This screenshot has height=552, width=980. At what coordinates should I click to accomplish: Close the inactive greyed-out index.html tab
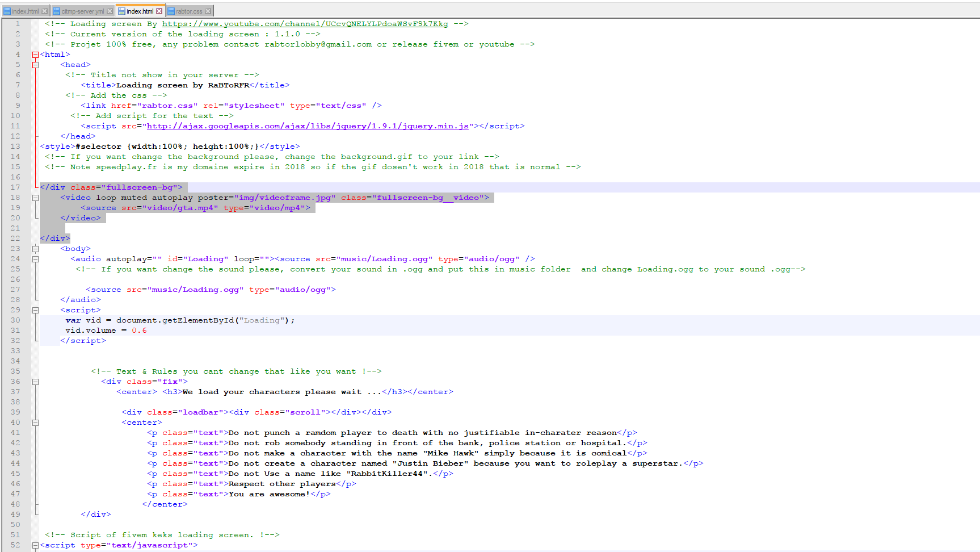[x=44, y=11]
